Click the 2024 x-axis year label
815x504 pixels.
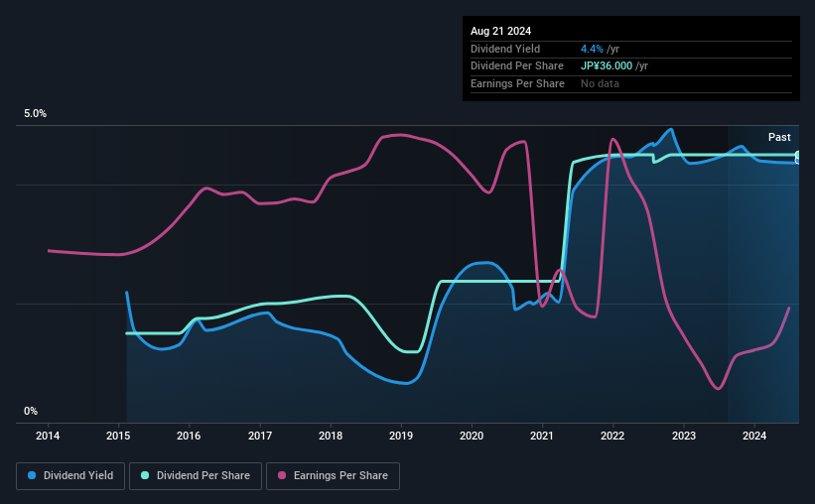coord(754,436)
